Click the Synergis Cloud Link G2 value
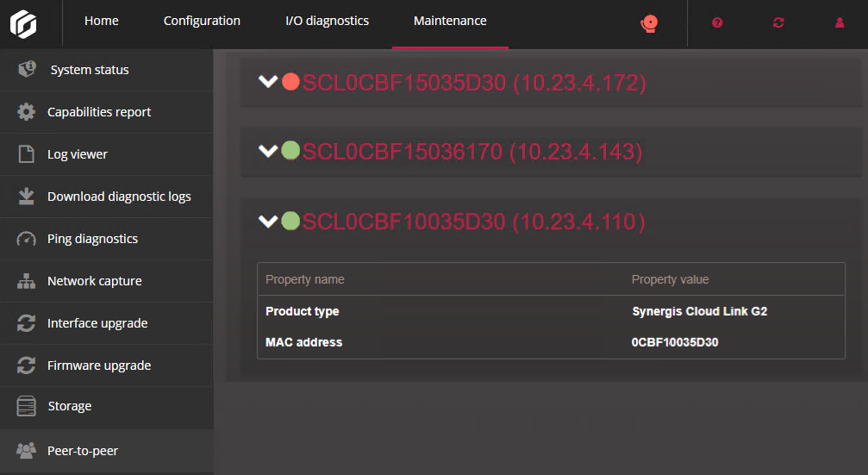Image resolution: width=868 pixels, height=475 pixels. tap(700, 311)
